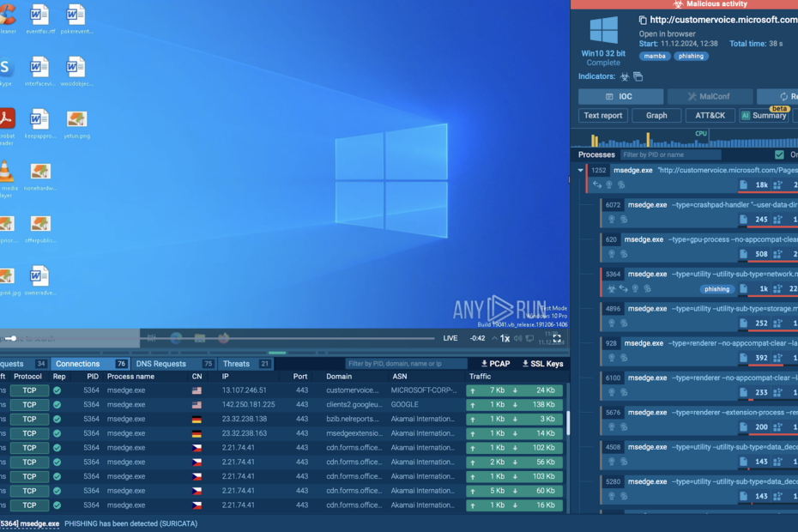Enter fullscreen playback with the expand icon
This screenshot has width=798, height=532.
557,338
